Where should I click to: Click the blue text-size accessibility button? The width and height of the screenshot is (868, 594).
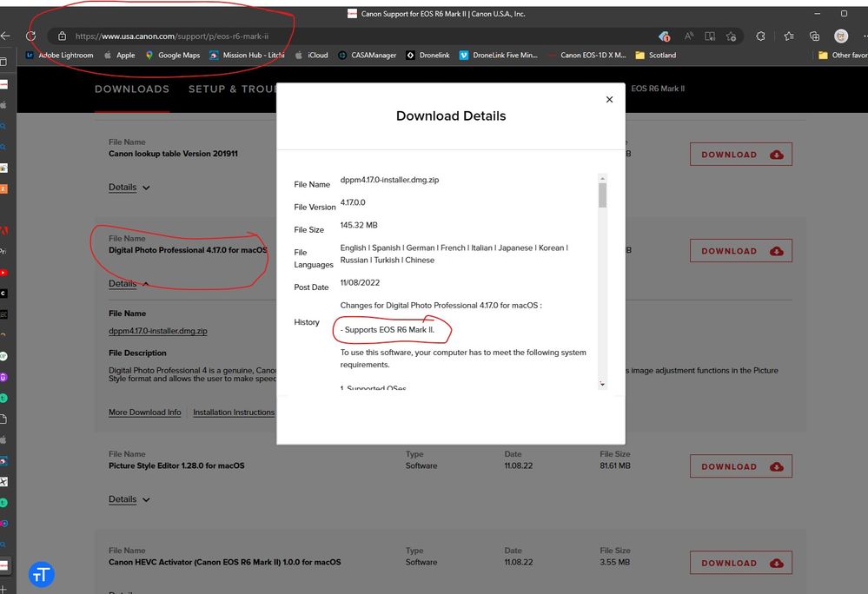tap(42, 574)
